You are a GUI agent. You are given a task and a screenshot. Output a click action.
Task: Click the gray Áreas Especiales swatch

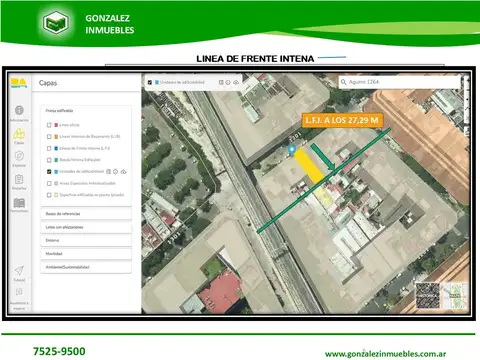tap(56, 183)
